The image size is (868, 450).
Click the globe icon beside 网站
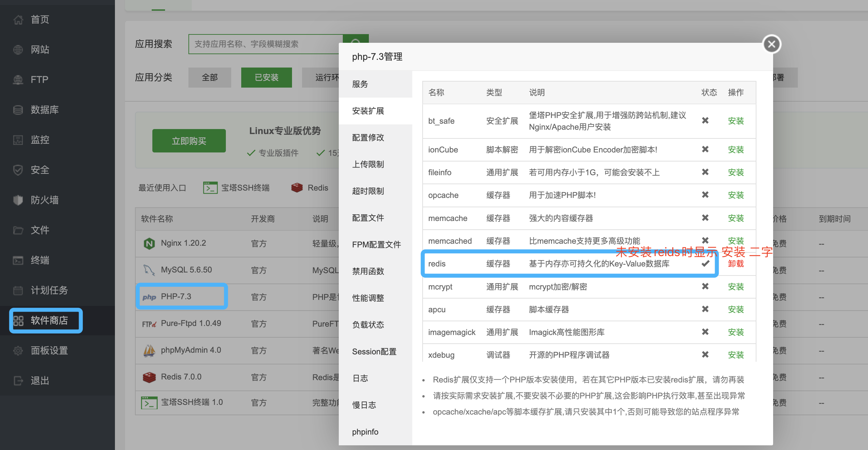click(18, 50)
